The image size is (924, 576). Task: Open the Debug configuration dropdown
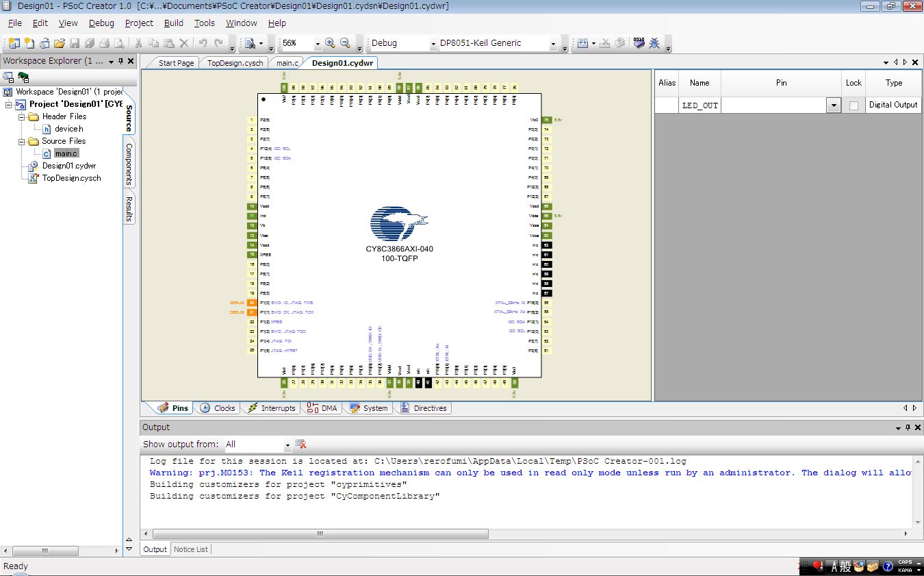pyautogui.click(x=433, y=43)
